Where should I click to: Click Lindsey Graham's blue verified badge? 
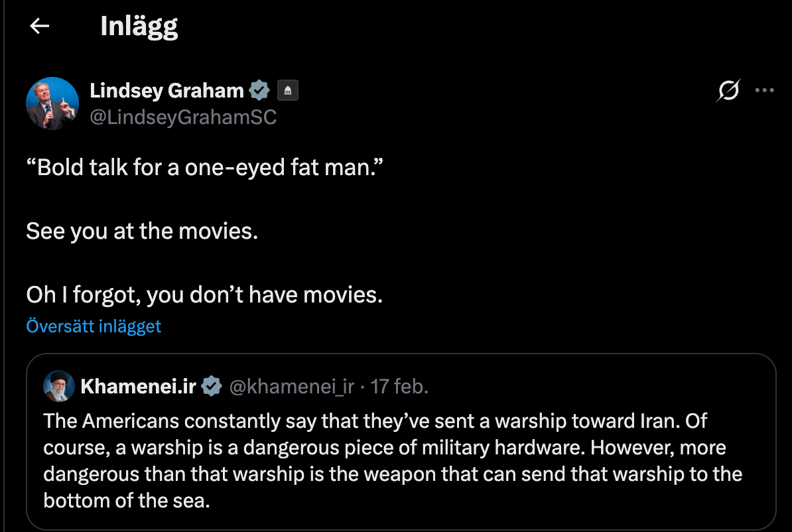(x=259, y=90)
